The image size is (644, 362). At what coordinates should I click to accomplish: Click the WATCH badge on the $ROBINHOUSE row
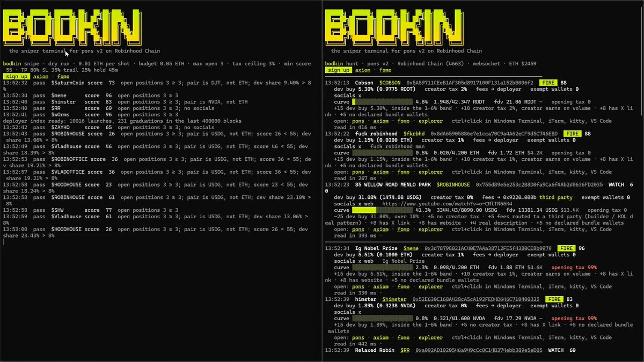(616, 185)
